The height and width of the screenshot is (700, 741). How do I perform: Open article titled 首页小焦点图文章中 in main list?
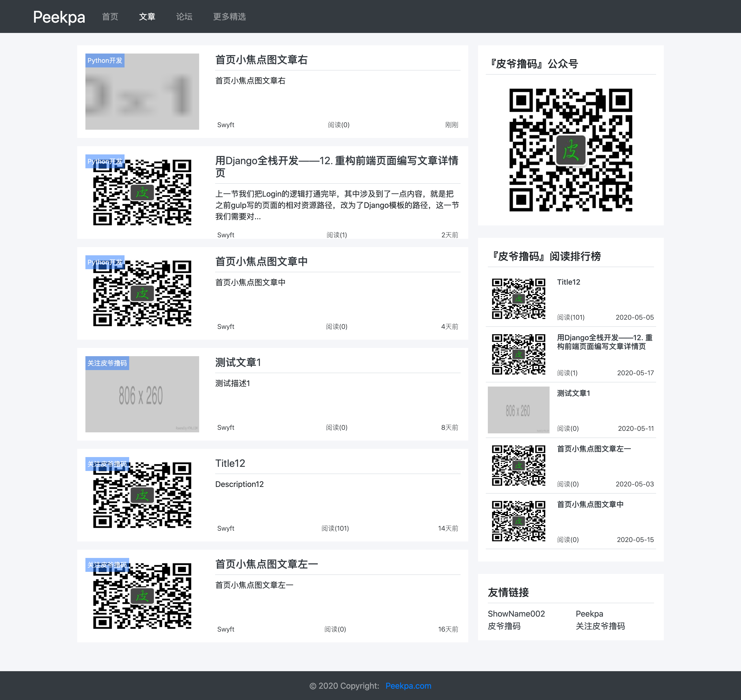[262, 261]
